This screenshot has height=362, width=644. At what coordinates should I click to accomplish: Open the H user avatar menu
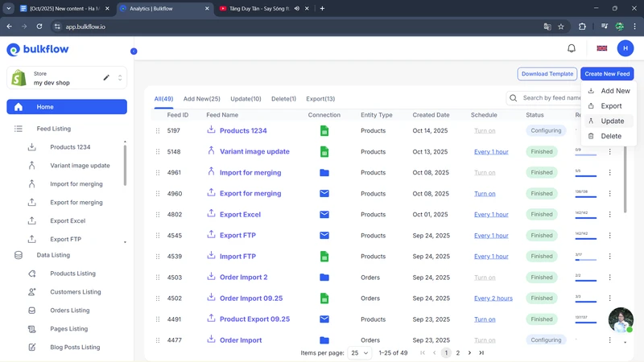tap(625, 48)
